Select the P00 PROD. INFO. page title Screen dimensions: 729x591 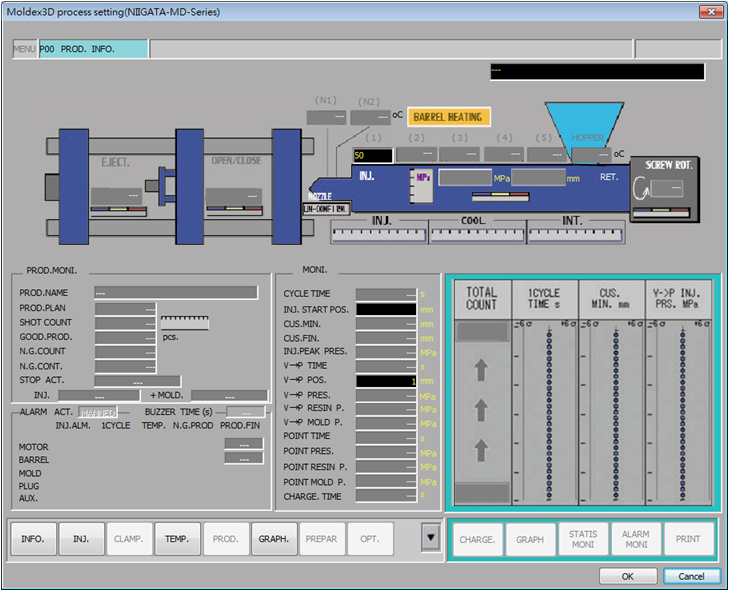click(x=93, y=49)
